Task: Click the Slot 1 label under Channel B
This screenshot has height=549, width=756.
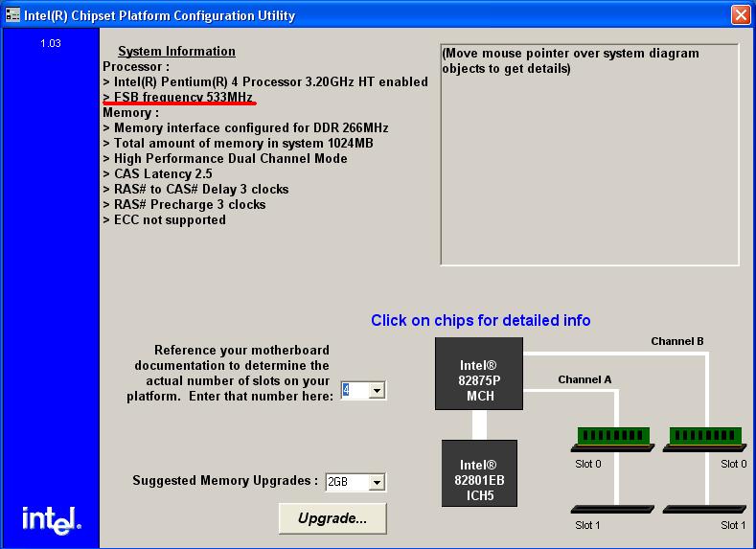Action: 733,525
